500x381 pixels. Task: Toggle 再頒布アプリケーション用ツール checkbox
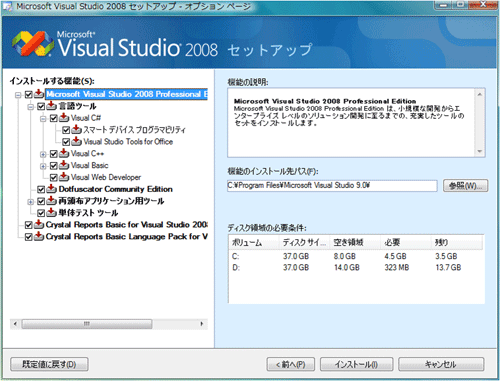click(x=41, y=202)
